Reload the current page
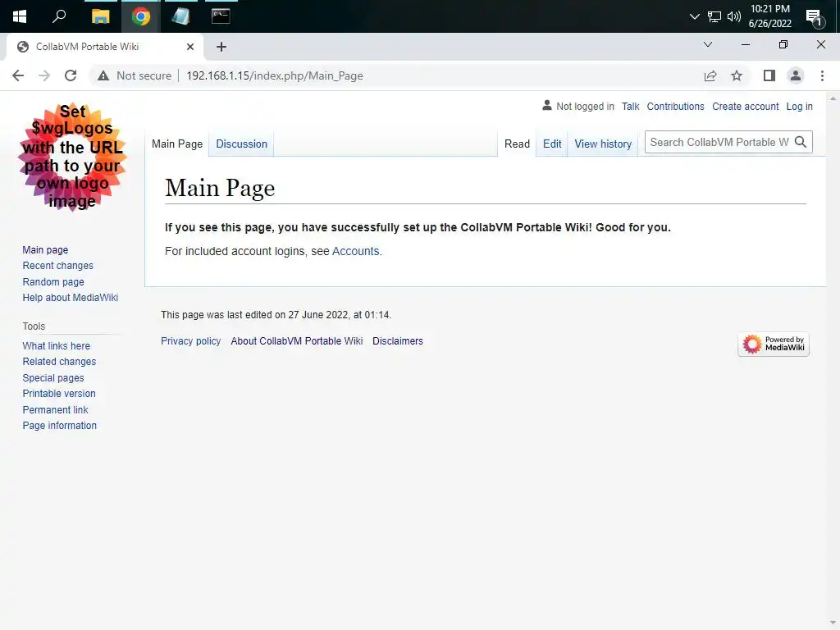 pyautogui.click(x=71, y=75)
